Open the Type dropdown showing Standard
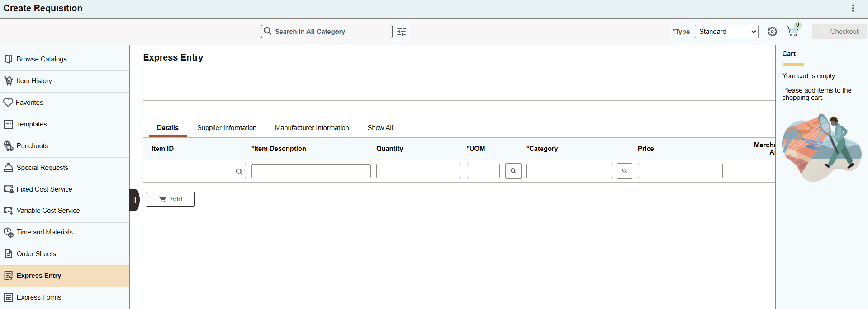The width and height of the screenshot is (868, 309). (726, 32)
